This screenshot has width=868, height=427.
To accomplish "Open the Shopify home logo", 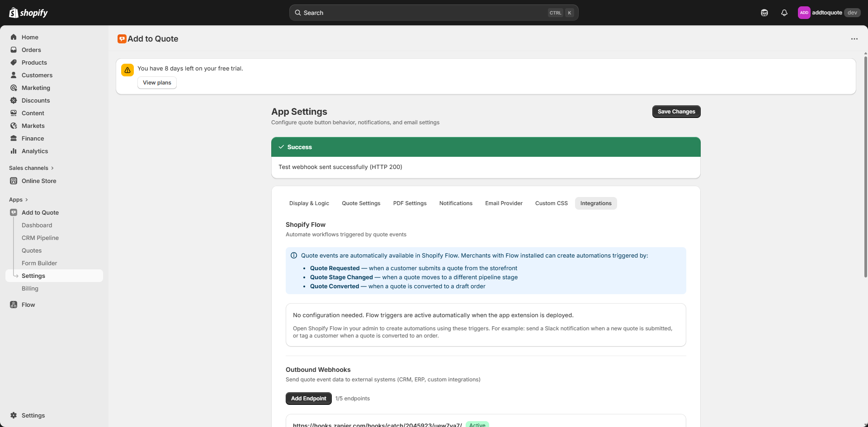I will point(28,12).
